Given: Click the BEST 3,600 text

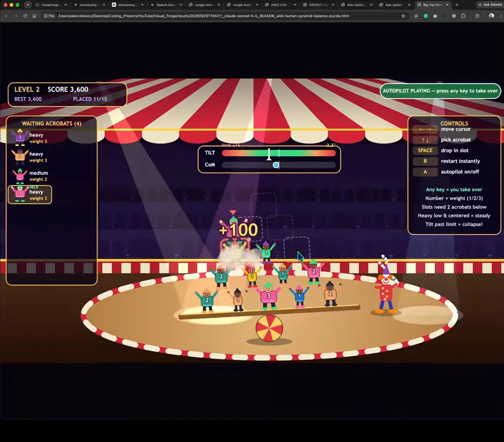Looking at the screenshot, I should click(x=28, y=99).
